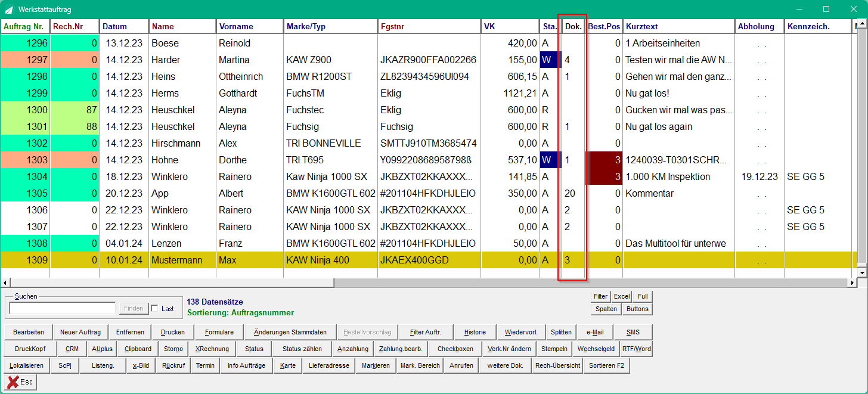Click the Checkboxen button
868x394 pixels.
[x=455, y=349]
